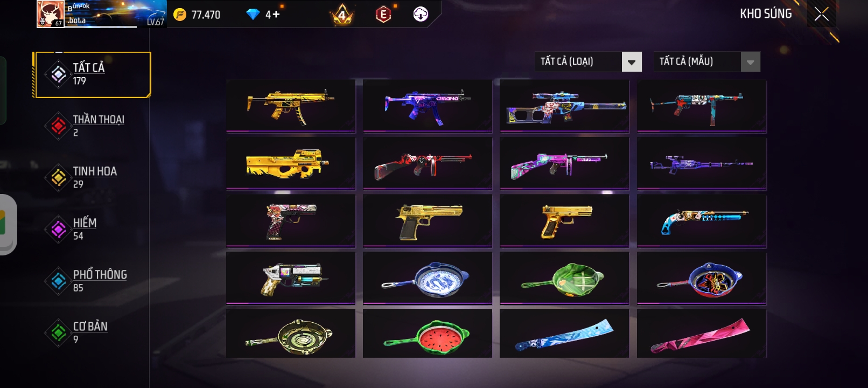Pick the watermelon pan skin
The width and height of the screenshot is (868, 388).
428,334
